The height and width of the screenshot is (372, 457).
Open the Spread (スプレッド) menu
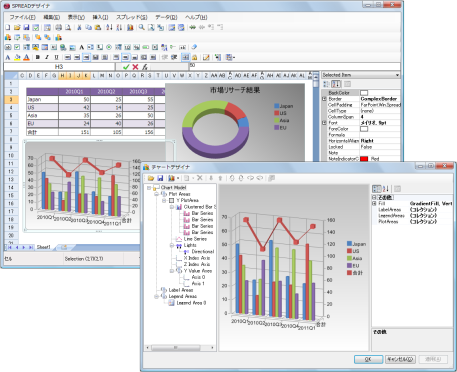click(132, 17)
